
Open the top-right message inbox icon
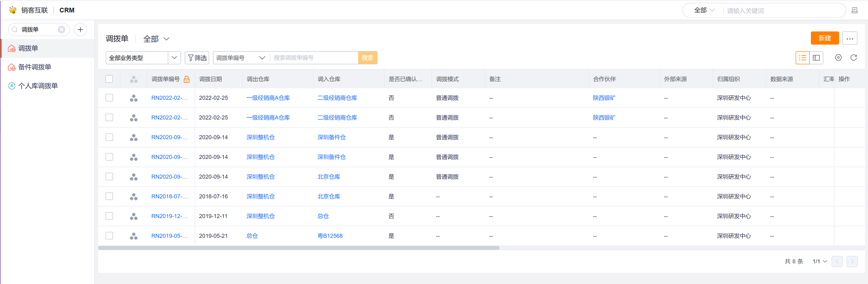tap(855, 10)
